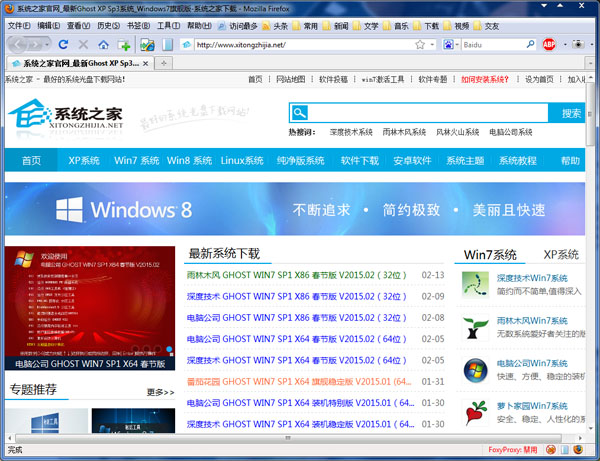Close the 系统之家官网 tab

click(x=145, y=64)
